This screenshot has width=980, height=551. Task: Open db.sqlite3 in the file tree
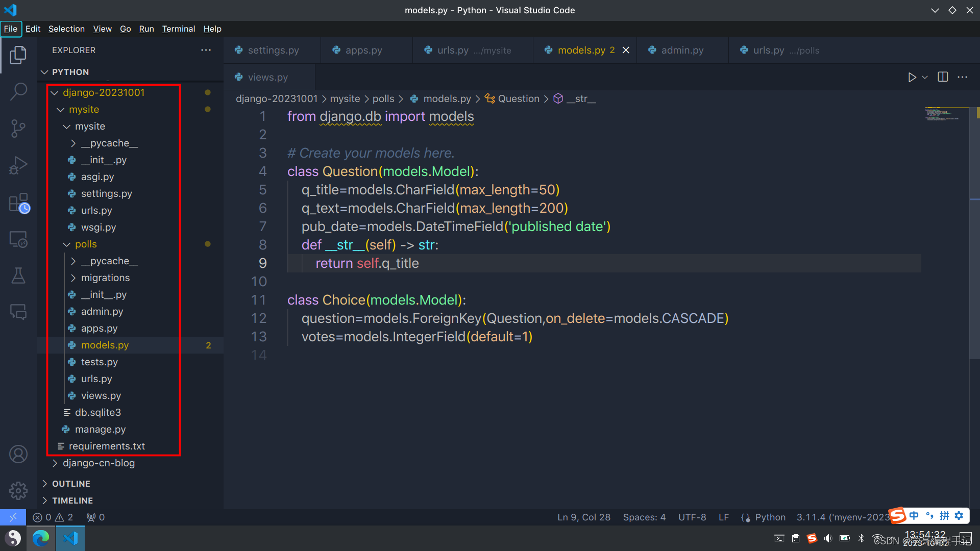pos(98,413)
